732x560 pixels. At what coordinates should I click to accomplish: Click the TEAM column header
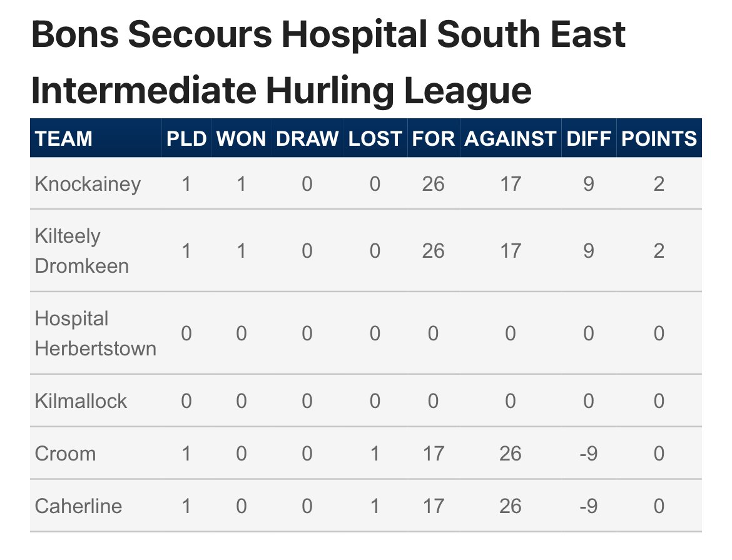pyautogui.click(x=63, y=139)
